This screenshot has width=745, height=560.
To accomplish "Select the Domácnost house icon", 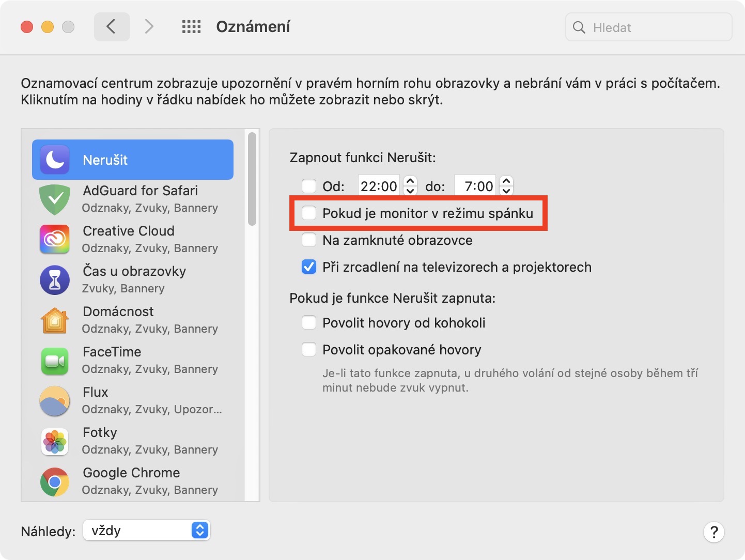I will tap(55, 320).
